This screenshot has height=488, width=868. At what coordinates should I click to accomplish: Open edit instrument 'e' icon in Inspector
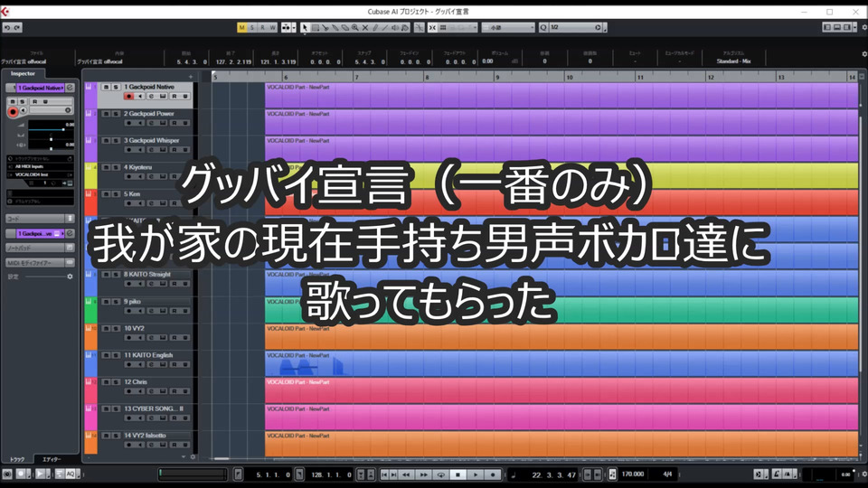point(70,88)
